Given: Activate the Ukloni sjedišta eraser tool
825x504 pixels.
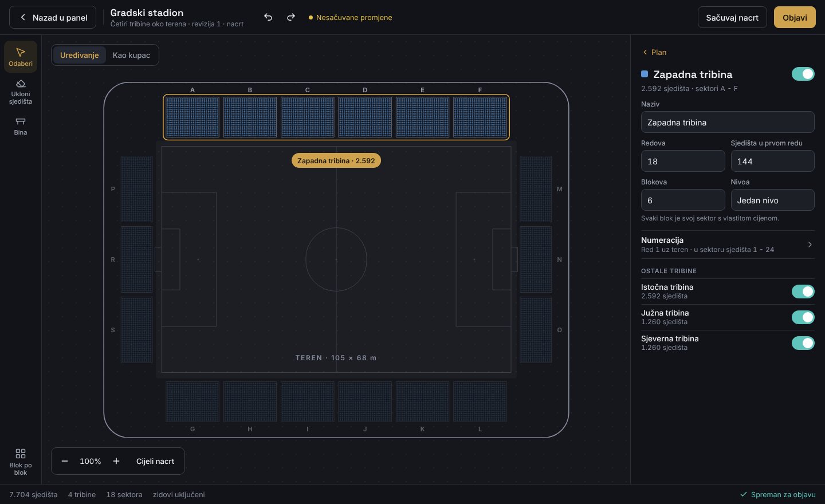Looking at the screenshot, I should click(21, 92).
